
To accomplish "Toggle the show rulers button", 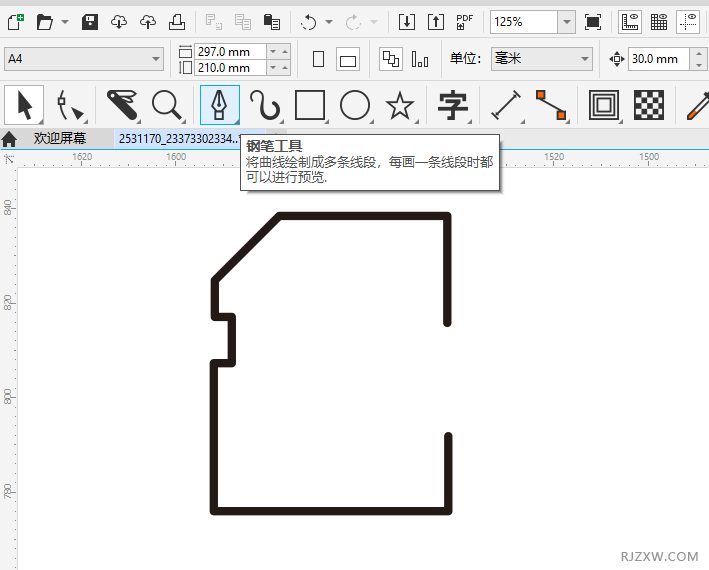I will pyautogui.click(x=630, y=22).
